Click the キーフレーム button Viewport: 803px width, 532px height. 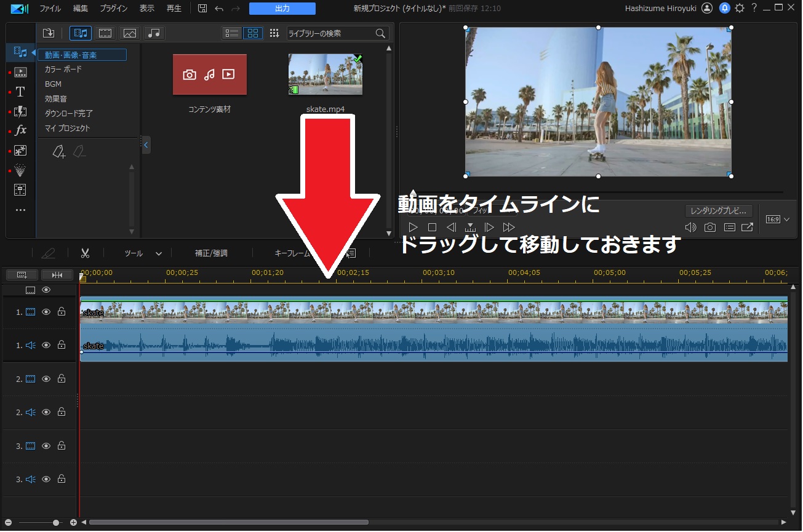[x=292, y=253]
